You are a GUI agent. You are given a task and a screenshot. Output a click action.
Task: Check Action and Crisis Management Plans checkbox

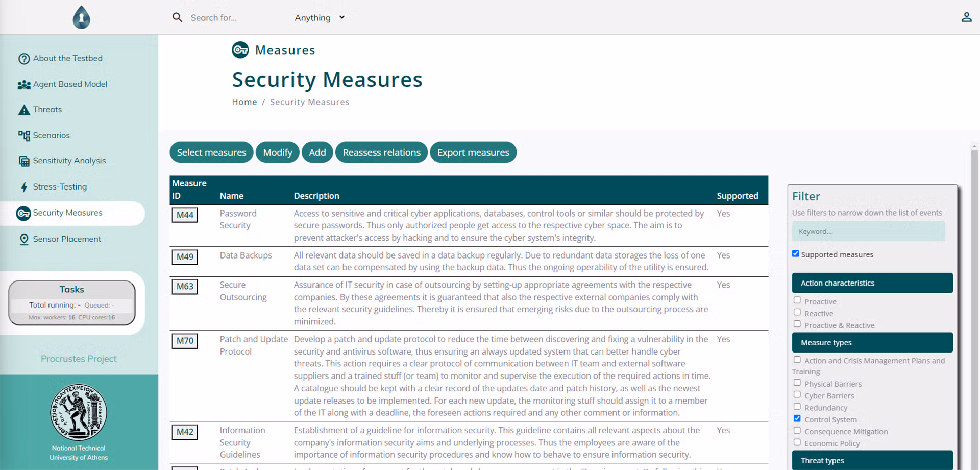pyautogui.click(x=797, y=360)
